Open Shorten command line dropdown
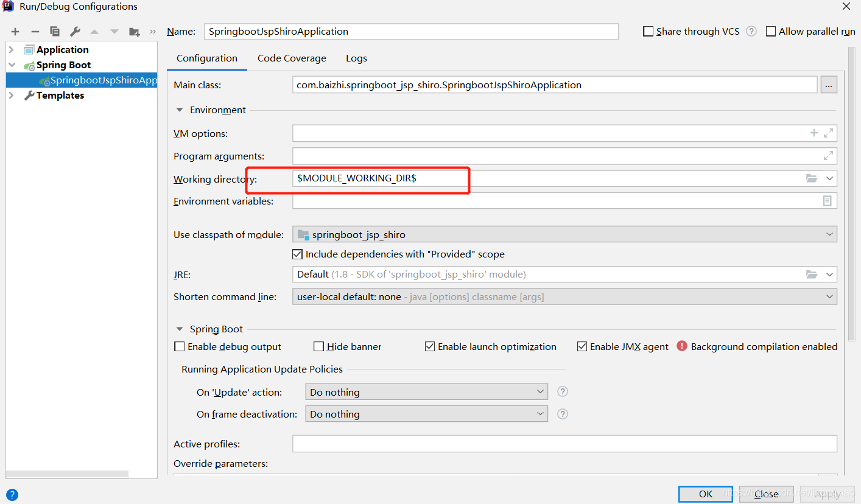Image resolution: width=861 pixels, height=504 pixels. coord(564,297)
